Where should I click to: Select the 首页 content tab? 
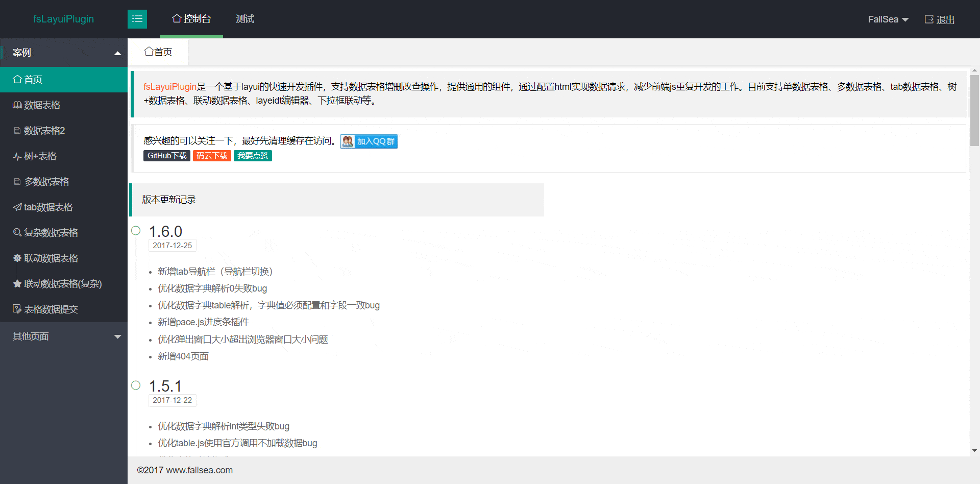[x=158, y=52]
